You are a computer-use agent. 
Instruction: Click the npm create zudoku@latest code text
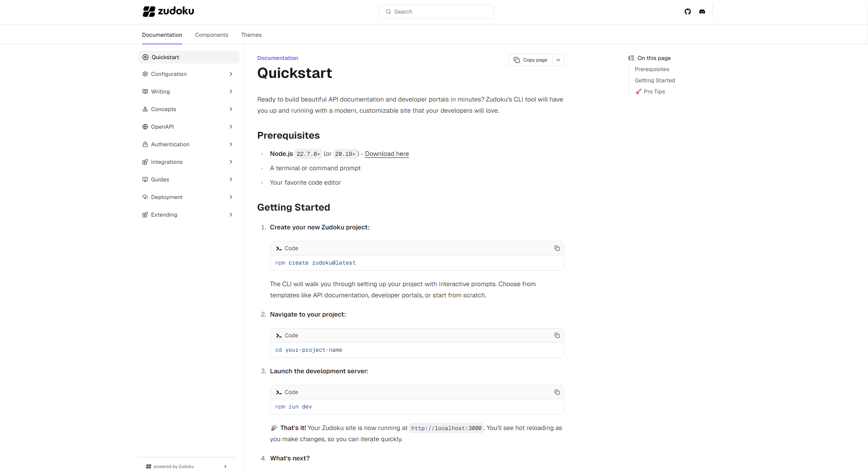coord(315,263)
